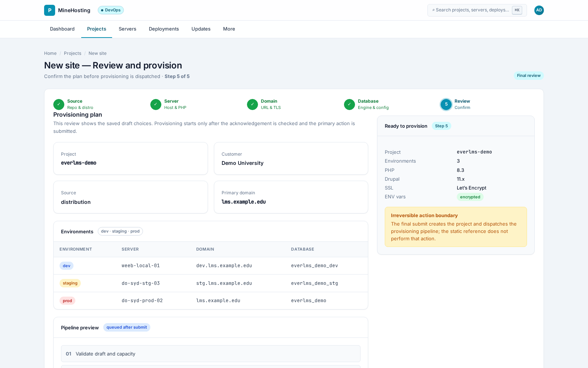
Task: Click the Server step checkmark icon
Action: click(156, 105)
